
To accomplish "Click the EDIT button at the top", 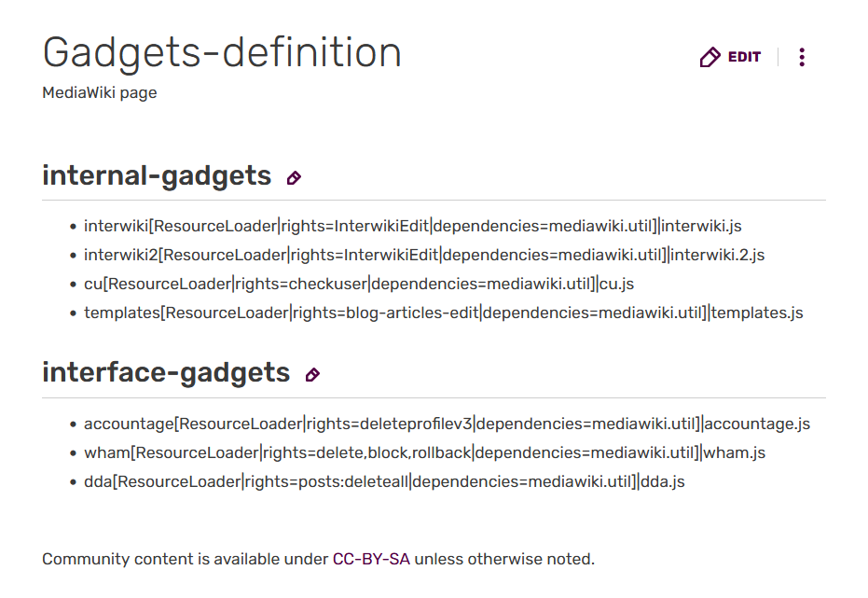I will 731,58.
